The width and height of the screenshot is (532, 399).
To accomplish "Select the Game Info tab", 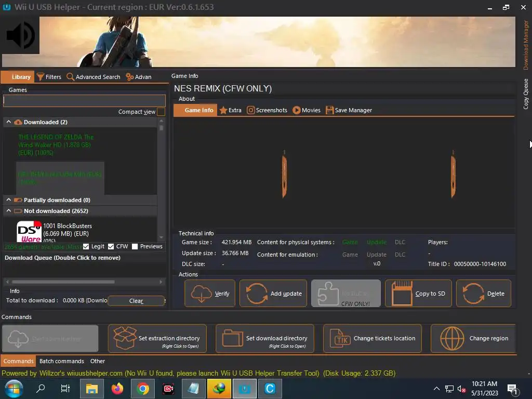I will click(x=195, y=110).
